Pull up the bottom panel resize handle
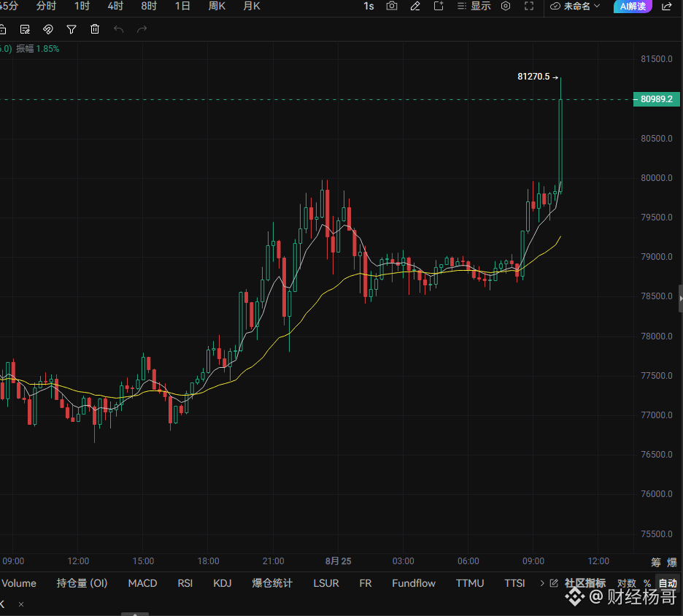This screenshot has height=616, width=683. [134, 614]
